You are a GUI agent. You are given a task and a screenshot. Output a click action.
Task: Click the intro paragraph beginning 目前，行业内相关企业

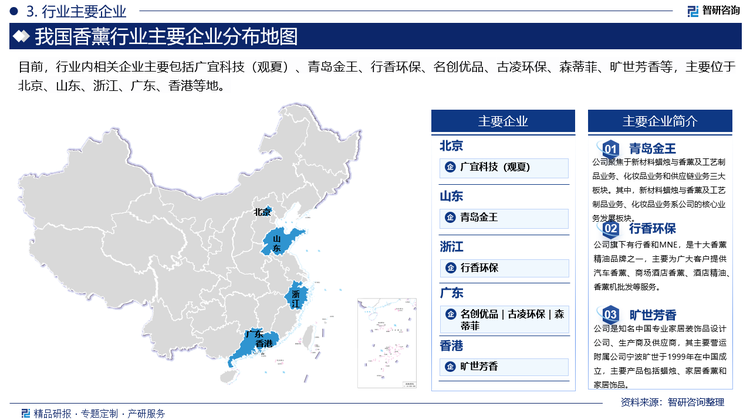(x=376, y=76)
